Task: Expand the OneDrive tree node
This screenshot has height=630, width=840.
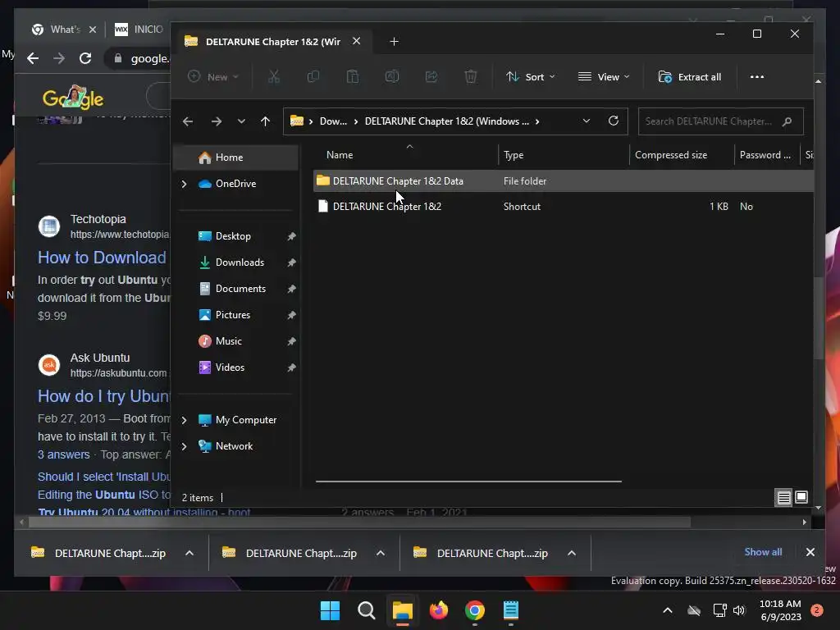Action: coord(184,184)
